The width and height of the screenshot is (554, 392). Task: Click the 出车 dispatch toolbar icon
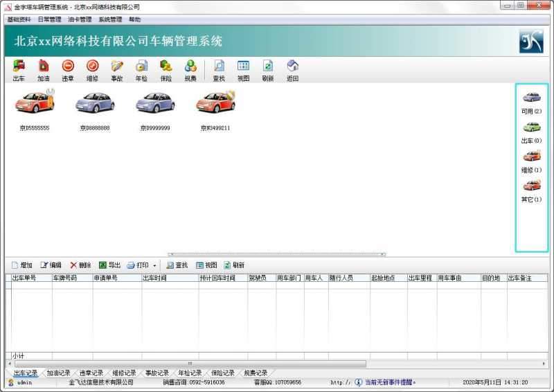[19, 71]
